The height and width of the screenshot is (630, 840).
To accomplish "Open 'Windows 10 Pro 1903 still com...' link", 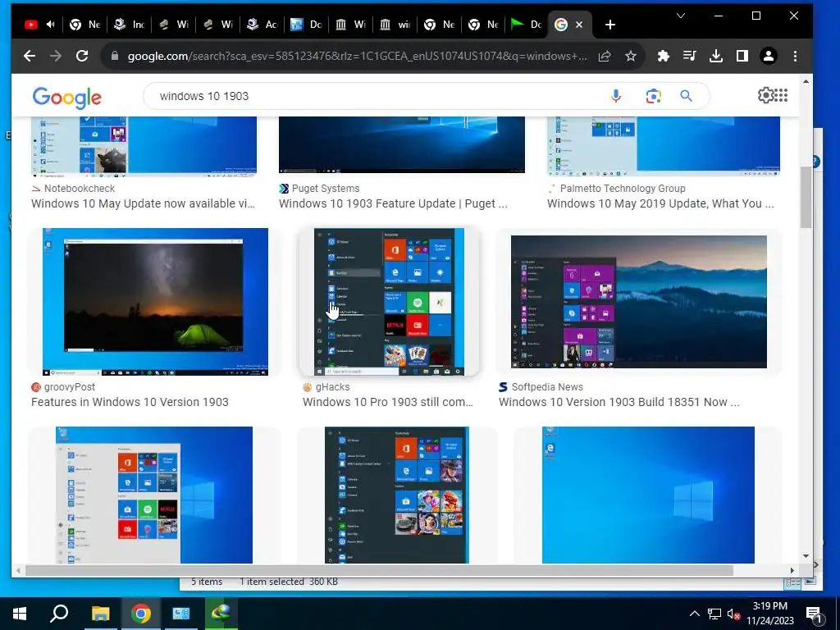I will tap(388, 402).
